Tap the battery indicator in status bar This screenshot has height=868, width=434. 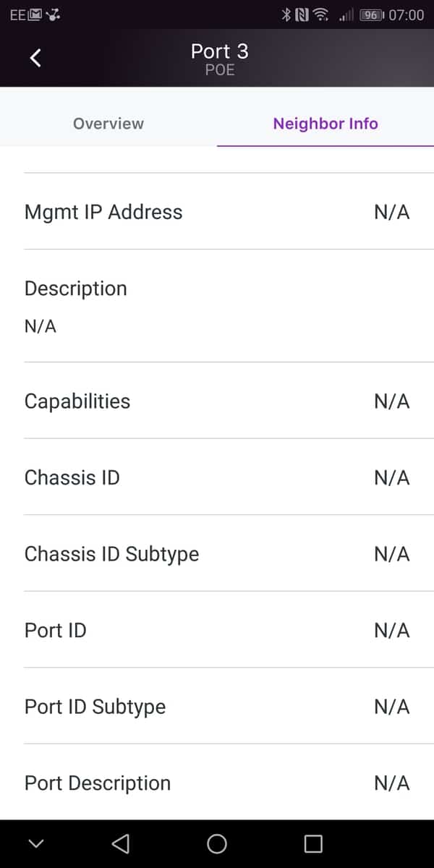(371, 14)
